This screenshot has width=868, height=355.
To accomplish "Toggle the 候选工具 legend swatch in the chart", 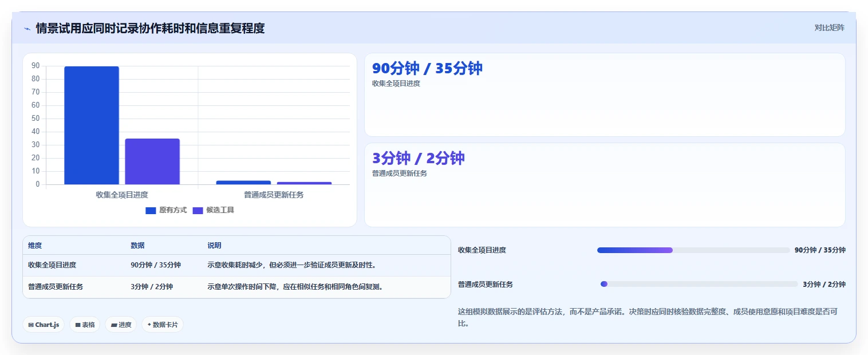I will tap(198, 210).
